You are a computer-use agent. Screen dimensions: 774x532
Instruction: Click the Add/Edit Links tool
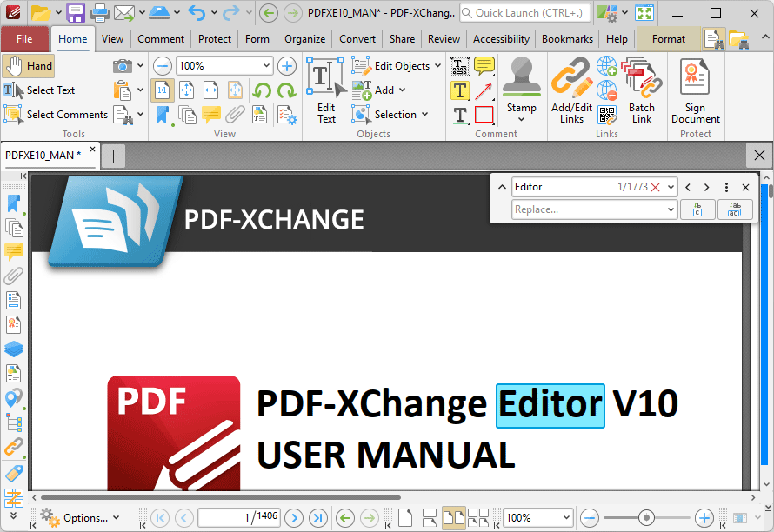click(x=571, y=90)
